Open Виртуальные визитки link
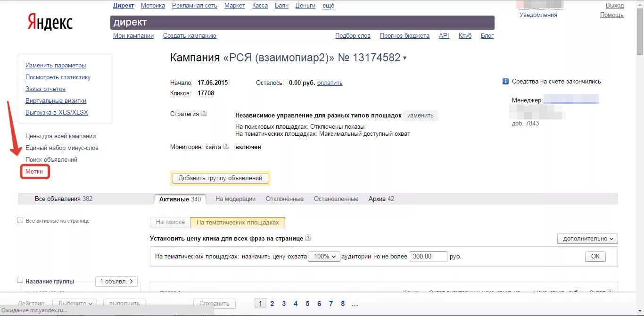644x316 pixels. [x=56, y=101]
